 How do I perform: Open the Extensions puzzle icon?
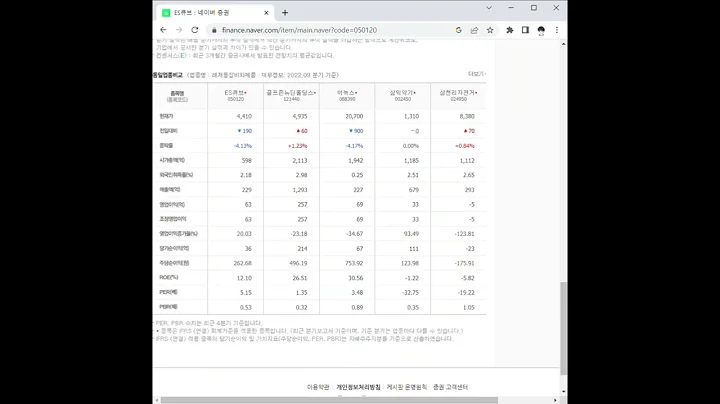(510, 30)
